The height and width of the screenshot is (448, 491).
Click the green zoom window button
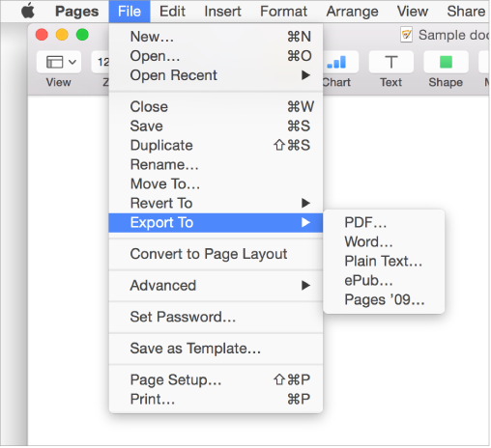point(82,35)
